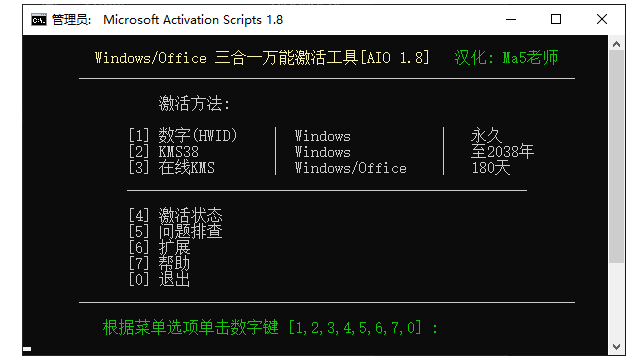Click menu entry [4] 激活状态

point(176,215)
